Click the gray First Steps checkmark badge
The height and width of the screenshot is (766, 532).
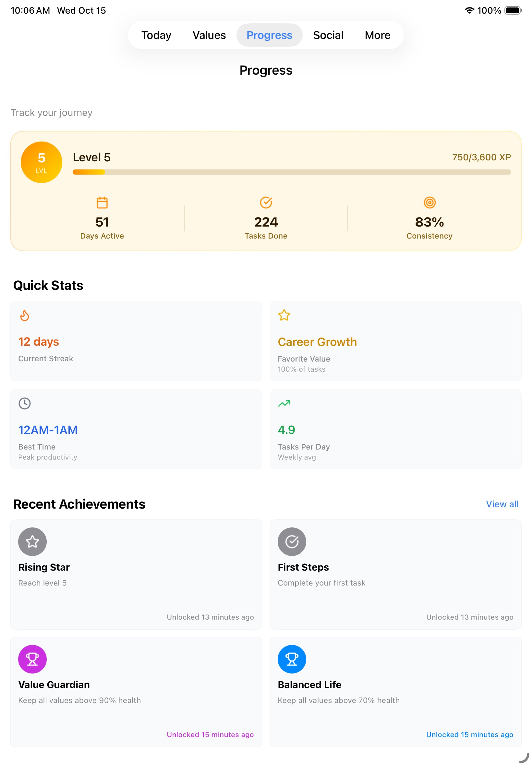pyautogui.click(x=292, y=541)
